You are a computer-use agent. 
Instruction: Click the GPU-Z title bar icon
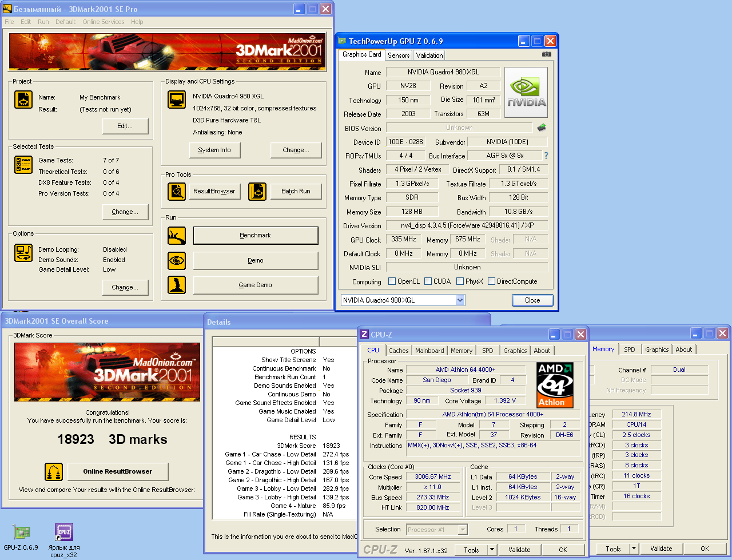(x=342, y=41)
